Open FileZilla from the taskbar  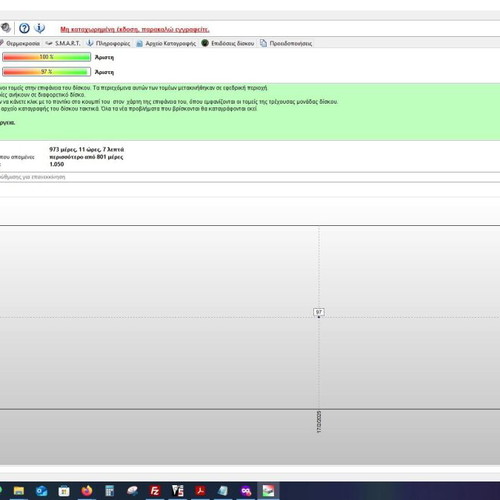coord(155,491)
